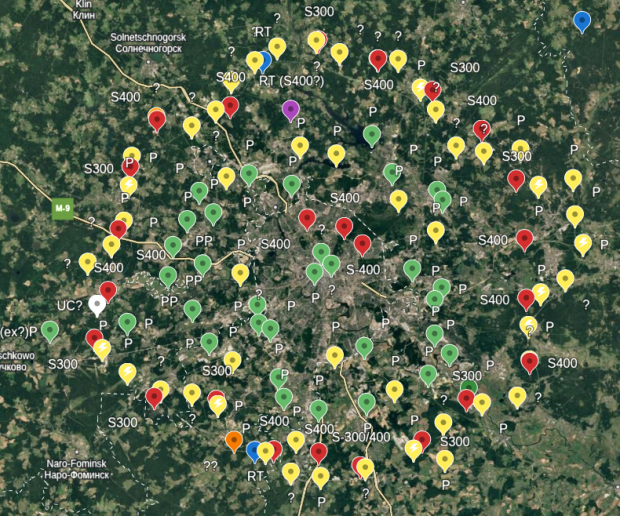Viewport: 620px width, 516px height.
Task: Select the blue pin above the bottom RT label
Action: (254, 450)
